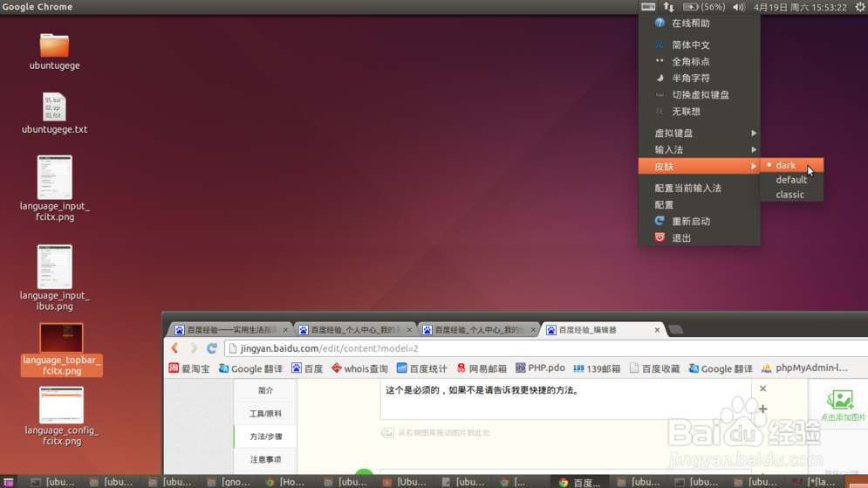Click the image drop area 从右侧图库拖动图片到此处

(x=436, y=433)
